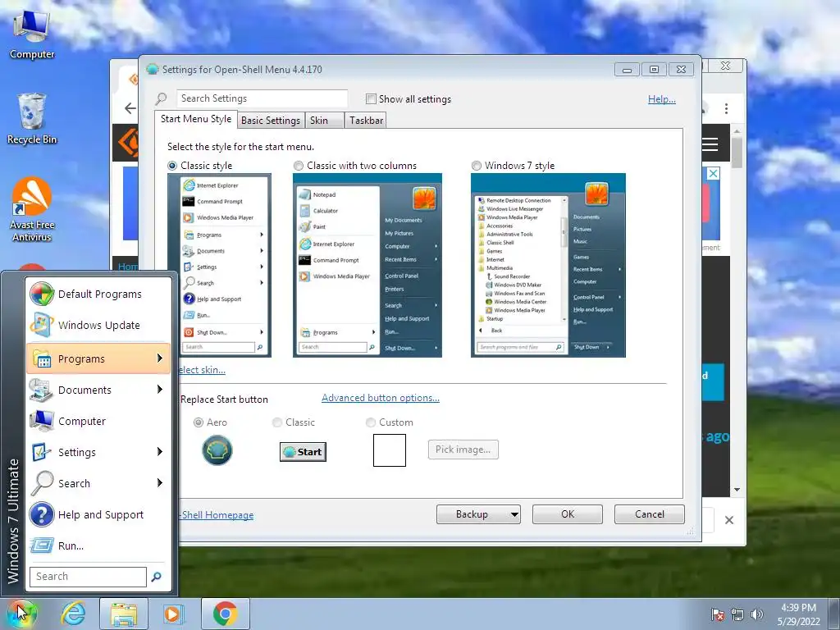
Task: Open the three-dot menu in the browser window
Action: (727, 109)
